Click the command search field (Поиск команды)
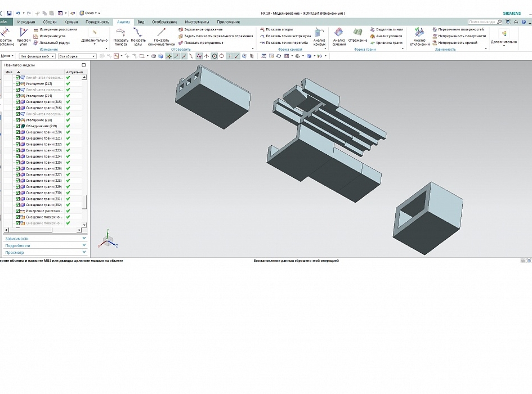The width and height of the screenshot is (532, 394). point(481,22)
